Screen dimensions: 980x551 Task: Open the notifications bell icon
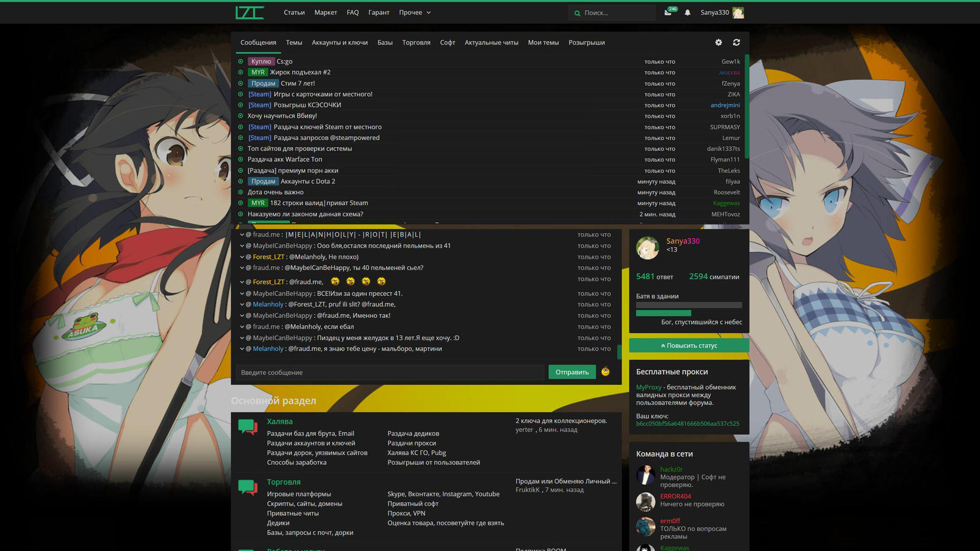687,13
